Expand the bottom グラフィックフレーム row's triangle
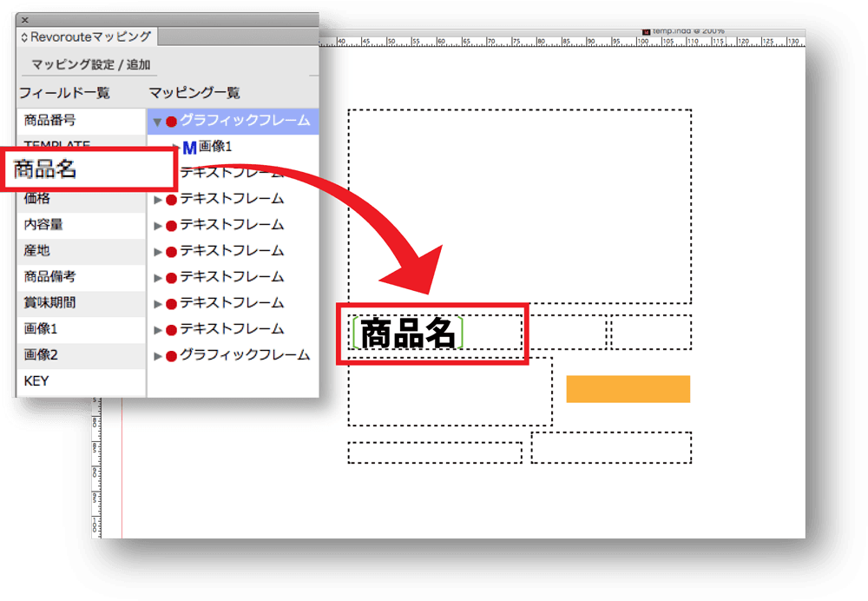 pyautogui.click(x=158, y=356)
